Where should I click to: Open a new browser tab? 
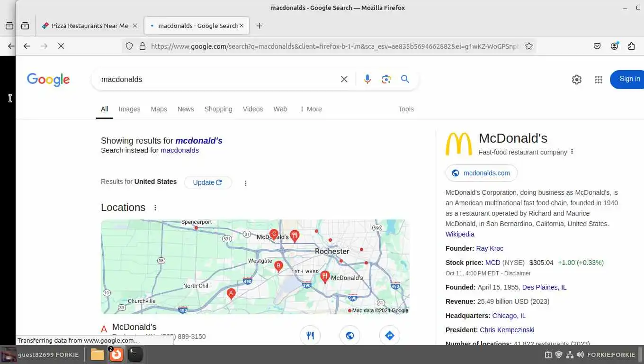coord(259,26)
